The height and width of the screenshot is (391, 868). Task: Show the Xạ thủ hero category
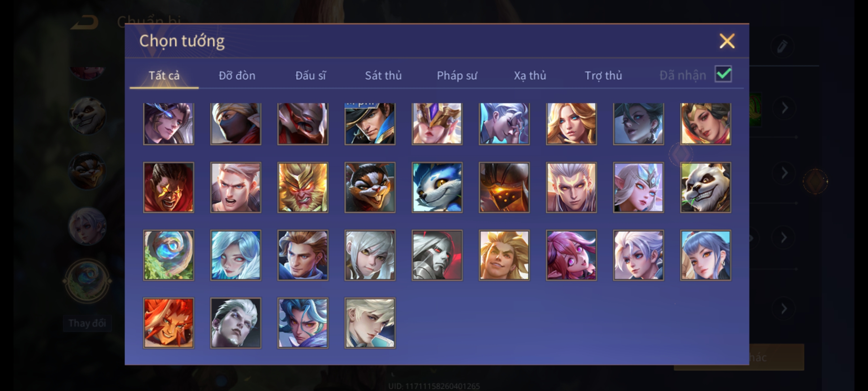[530, 75]
